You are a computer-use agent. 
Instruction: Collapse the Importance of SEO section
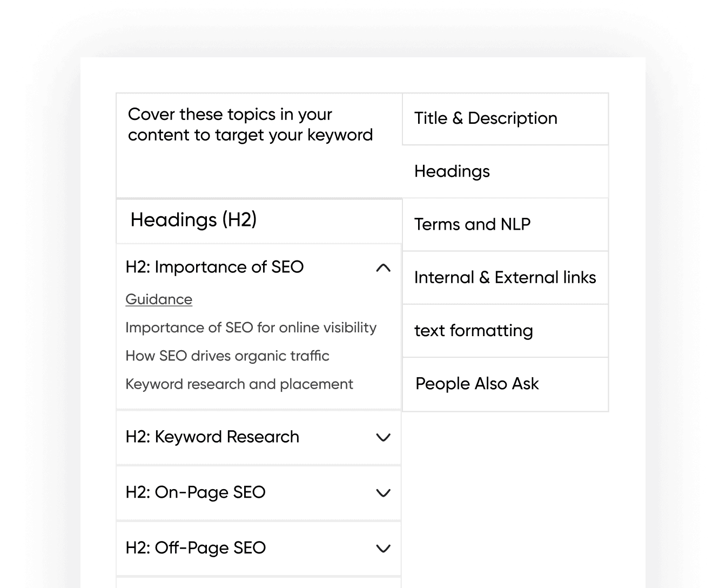(383, 268)
